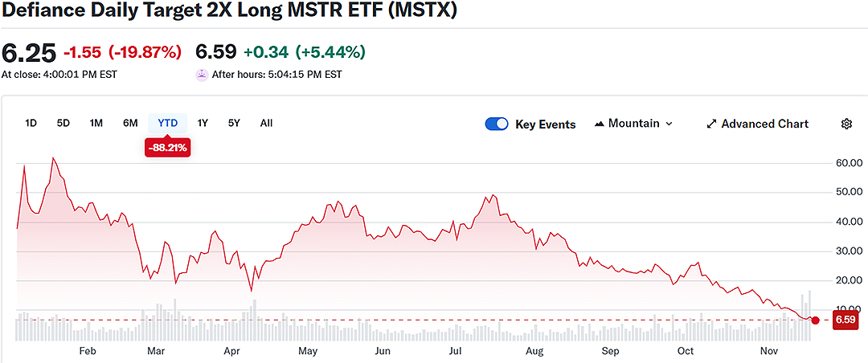Click the Feb axis label
The height and width of the screenshot is (363, 868).
(88, 352)
